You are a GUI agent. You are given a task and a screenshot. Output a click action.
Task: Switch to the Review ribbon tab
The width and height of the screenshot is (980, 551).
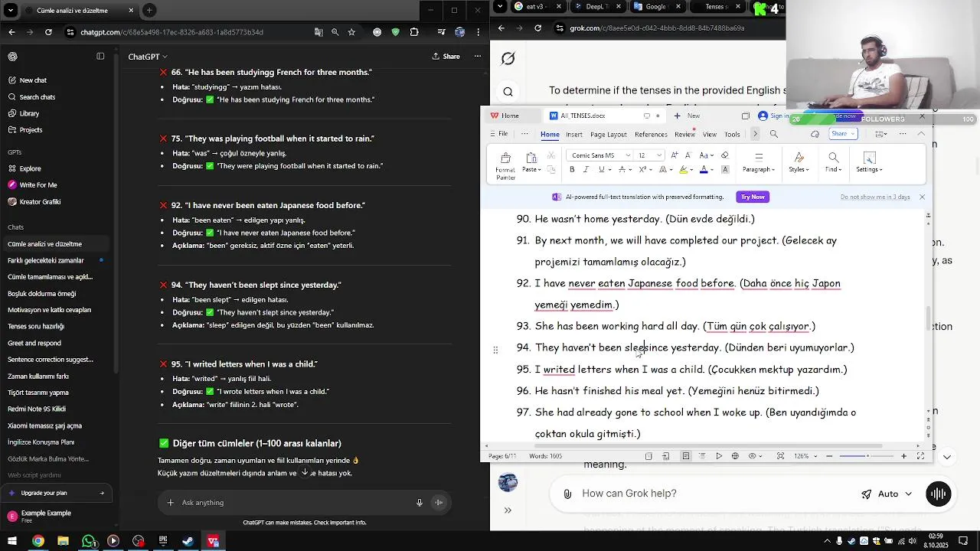684,134
